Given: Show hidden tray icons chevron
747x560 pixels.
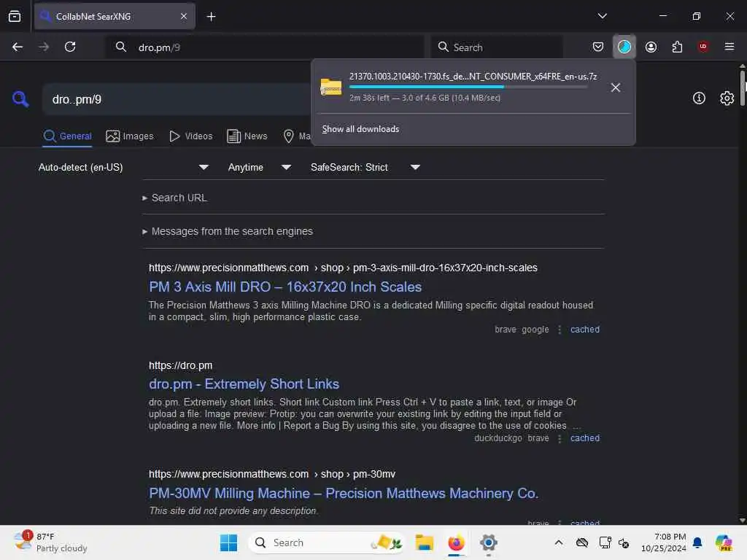Looking at the screenshot, I should 558,542.
